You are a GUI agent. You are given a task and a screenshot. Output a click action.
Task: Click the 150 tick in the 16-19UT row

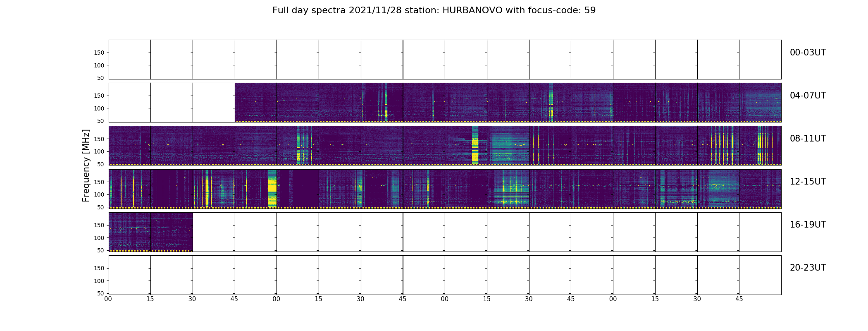(99, 225)
